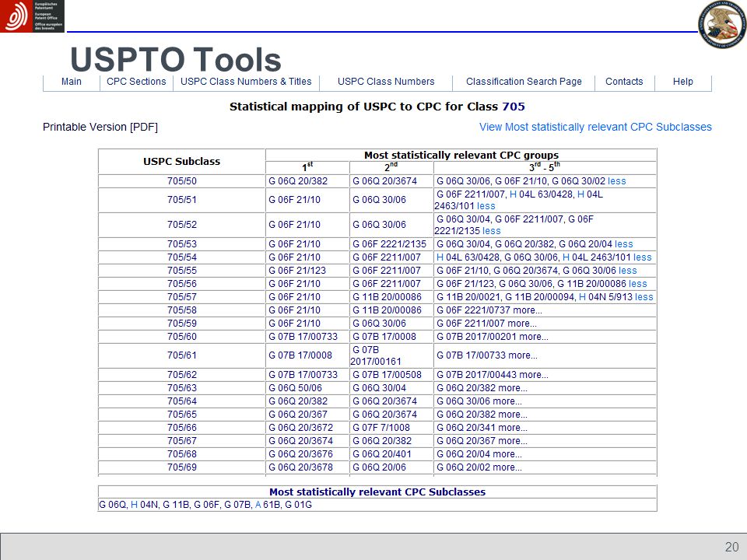This screenshot has height=560, width=747.
Task: Open G 07B in relevant CPC Subclasses
Action: [x=237, y=505]
